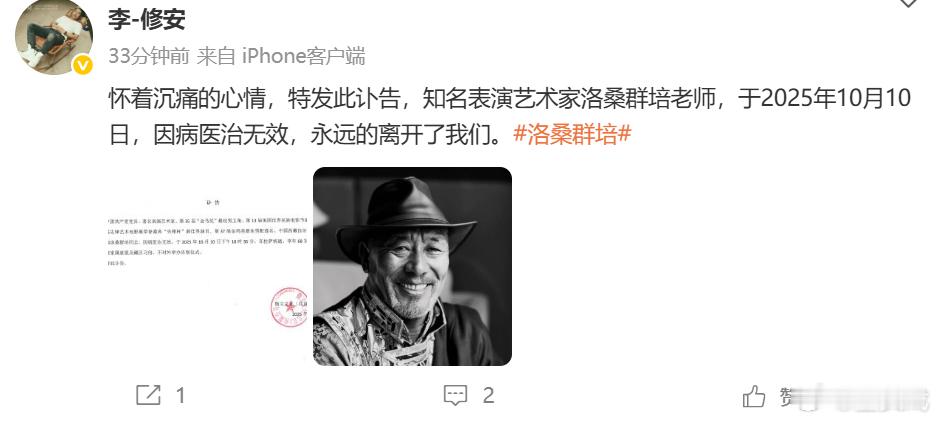
Task: Open the obituary document image
Action: [x=208, y=266]
